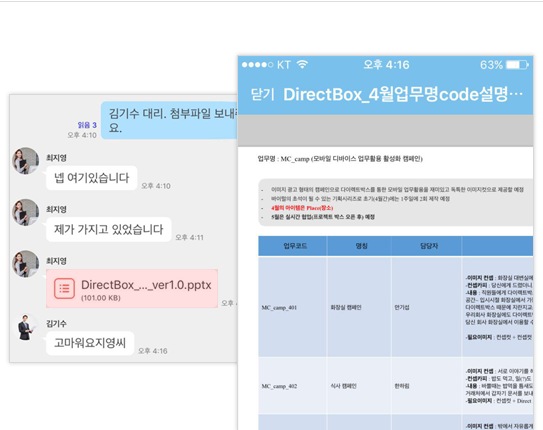This screenshot has width=543, height=430.
Task: Click the KT signal strength dots
Action: point(257,65)
